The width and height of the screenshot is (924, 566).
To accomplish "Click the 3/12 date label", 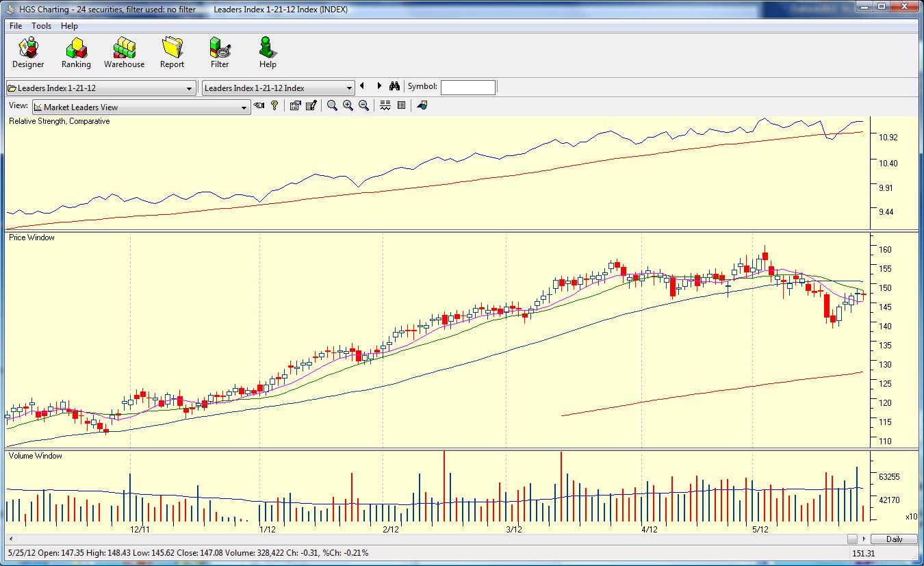I will coord(514,529).
